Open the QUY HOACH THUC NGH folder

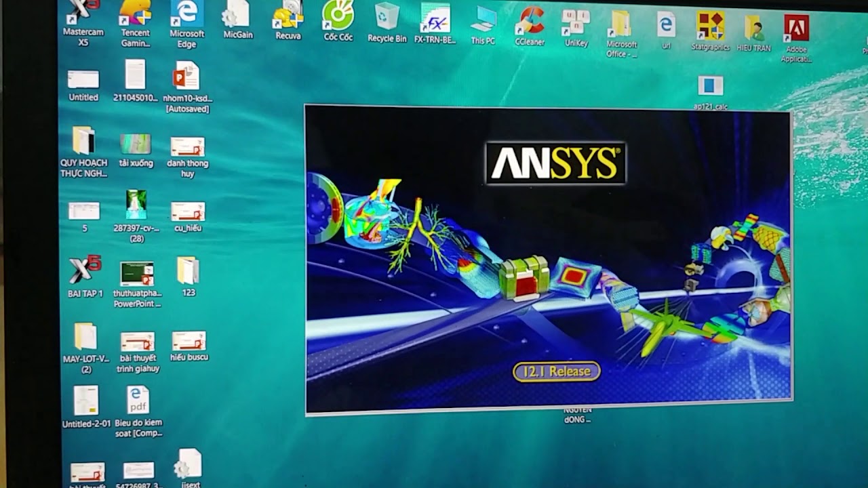click(84, 152)
